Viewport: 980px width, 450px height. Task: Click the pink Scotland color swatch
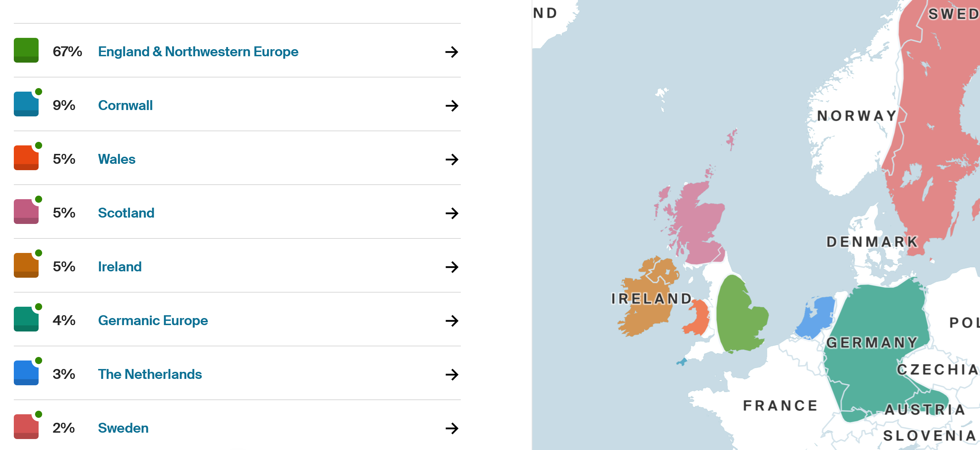click(x=26, y=211)
